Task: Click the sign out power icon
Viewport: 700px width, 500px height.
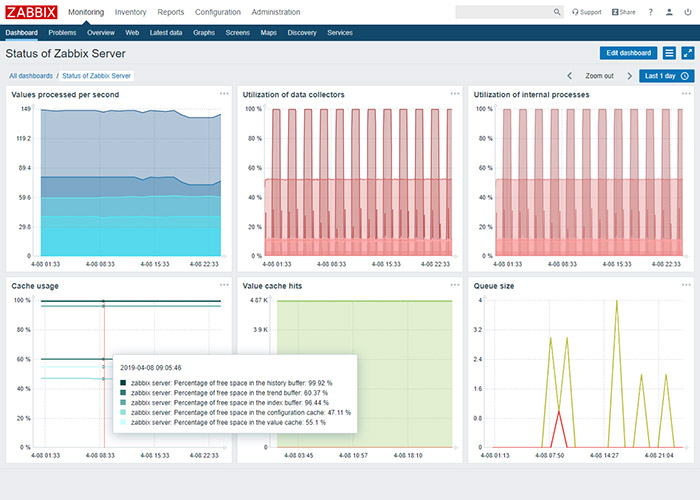Action: [688, 12]
